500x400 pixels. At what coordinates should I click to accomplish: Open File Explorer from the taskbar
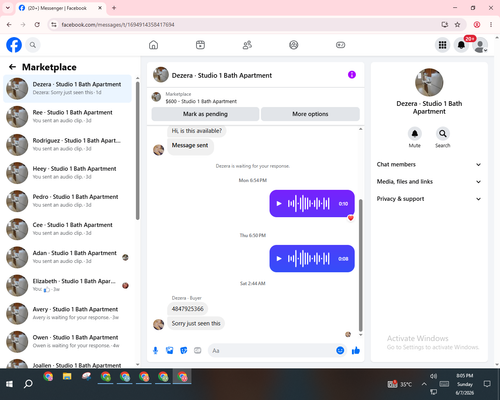point(67,377)
